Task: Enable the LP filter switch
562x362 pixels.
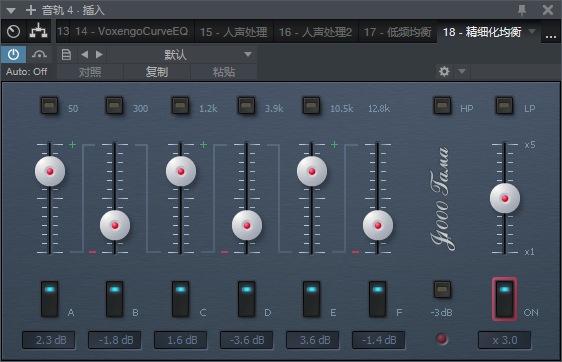Action: point(504,106)
